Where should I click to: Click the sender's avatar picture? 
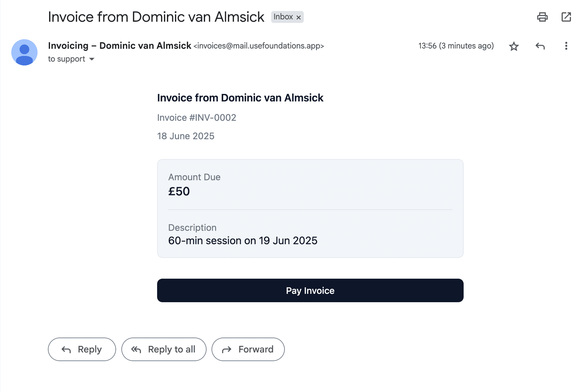(x=25, y=52)
